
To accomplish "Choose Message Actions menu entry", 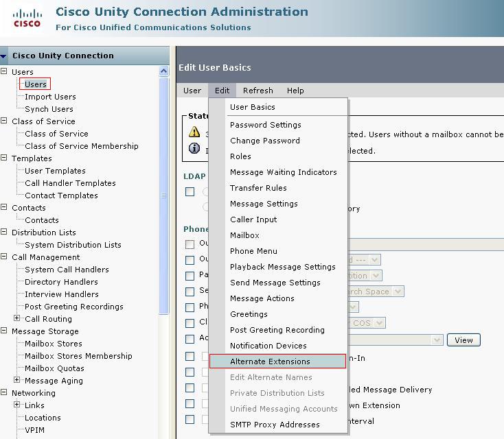I will 262,298.
